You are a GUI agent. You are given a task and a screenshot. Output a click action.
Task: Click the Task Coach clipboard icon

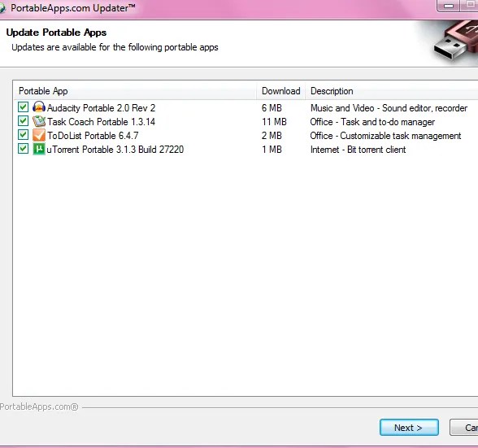tap(39, 121)
